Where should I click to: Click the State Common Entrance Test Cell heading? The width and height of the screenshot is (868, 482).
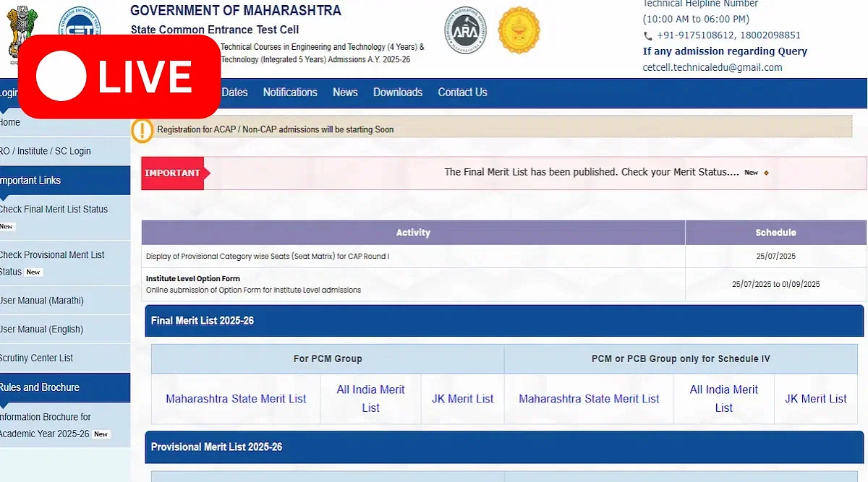[215, 30]
